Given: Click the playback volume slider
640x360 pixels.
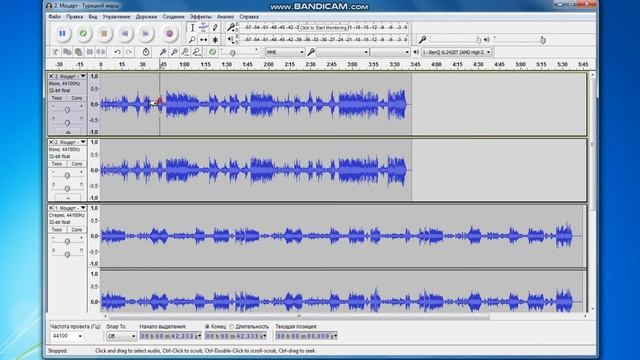Looking at the screenshot, I should pyautogui.click(x=519, y=40).
